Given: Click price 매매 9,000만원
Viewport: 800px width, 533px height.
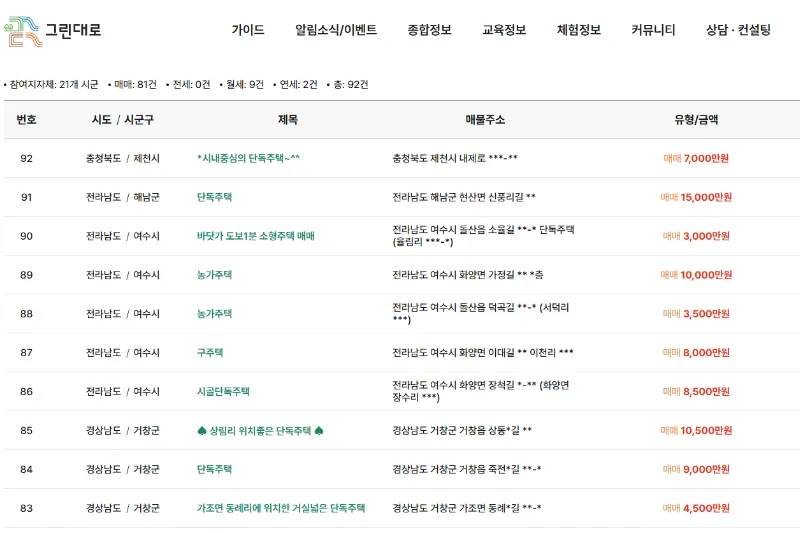Looking at the screenshot, I should point(696,469).
